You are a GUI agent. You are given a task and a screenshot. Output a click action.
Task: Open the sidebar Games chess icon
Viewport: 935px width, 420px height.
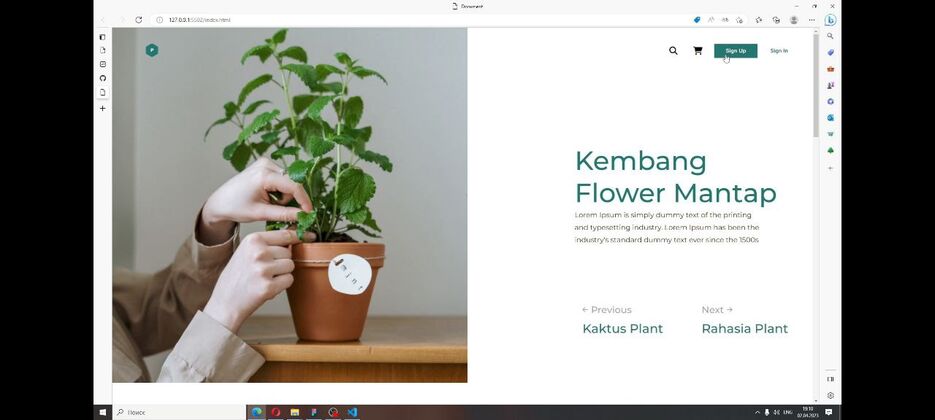pyautogui.click(x=830, y=85)
